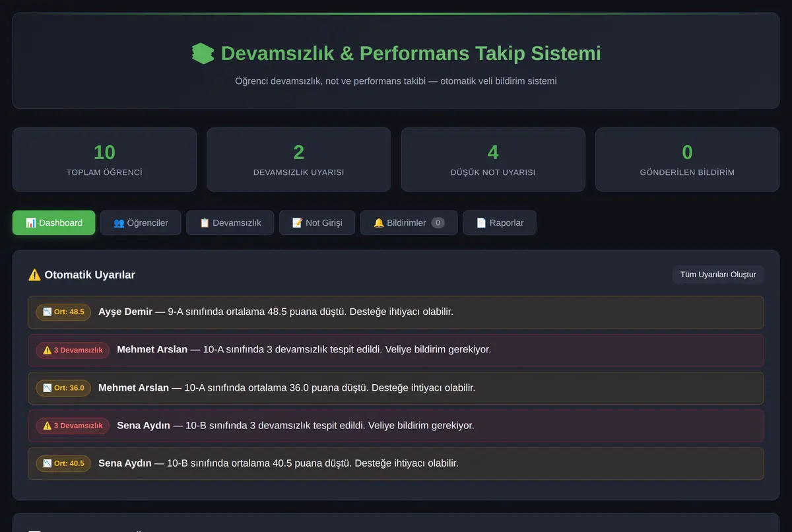Click the page title Devamsızlık & Performans Takip Sistemi
Image resolution: width=792 pixels, height=532 pixels.
[x=411, y=53]
